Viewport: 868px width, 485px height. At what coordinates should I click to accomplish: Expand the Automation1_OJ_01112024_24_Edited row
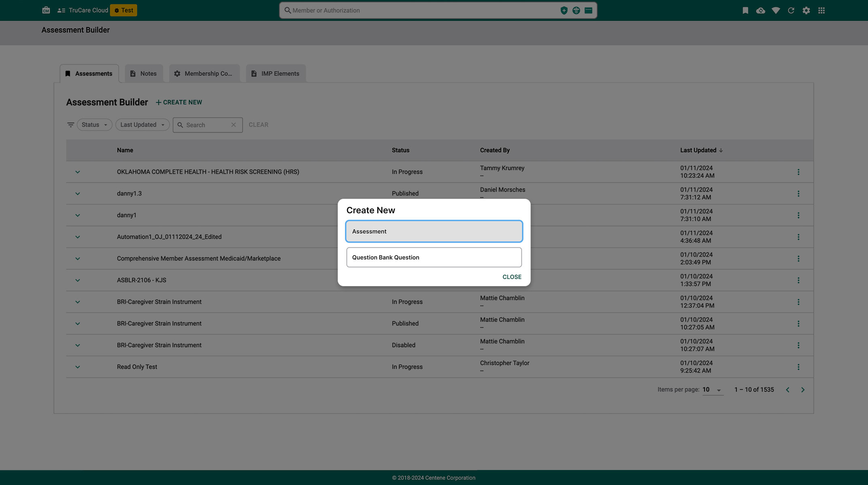pyautogui.click(x=78, y=237)
